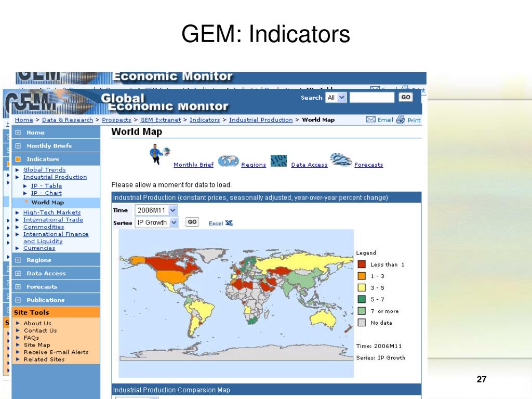532x399 pixels.
Task: Open the IP - Table link
Action: (x=46, y=186)
